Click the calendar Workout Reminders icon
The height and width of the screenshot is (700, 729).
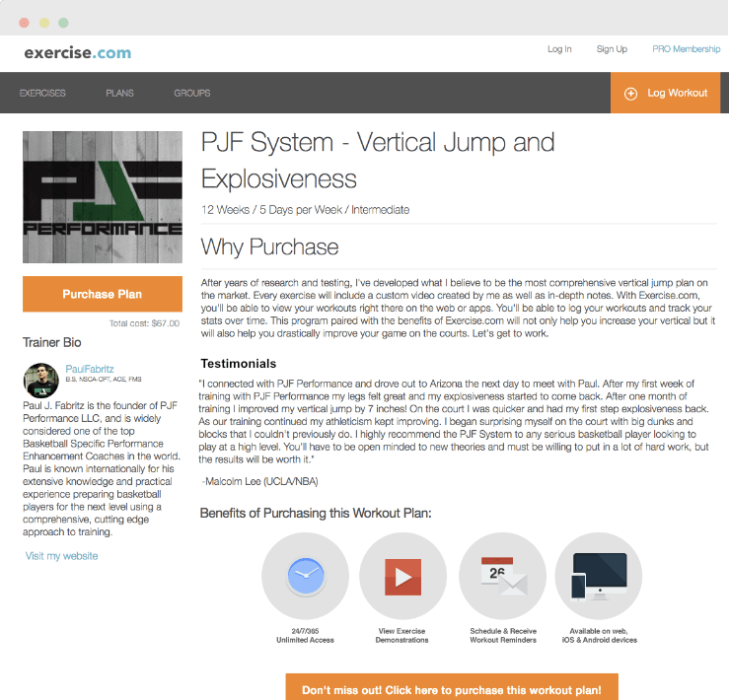point(502,576)
